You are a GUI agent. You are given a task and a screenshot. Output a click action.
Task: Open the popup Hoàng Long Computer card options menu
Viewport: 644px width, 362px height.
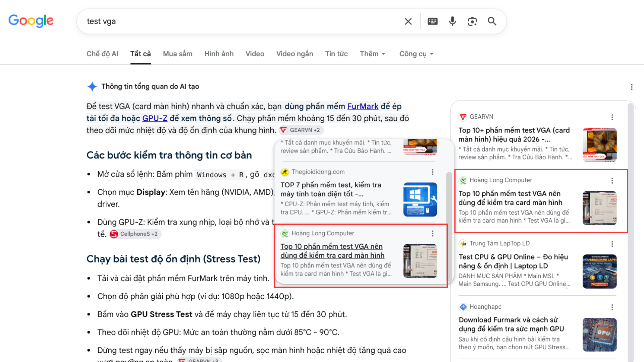(x=433, y=233)
